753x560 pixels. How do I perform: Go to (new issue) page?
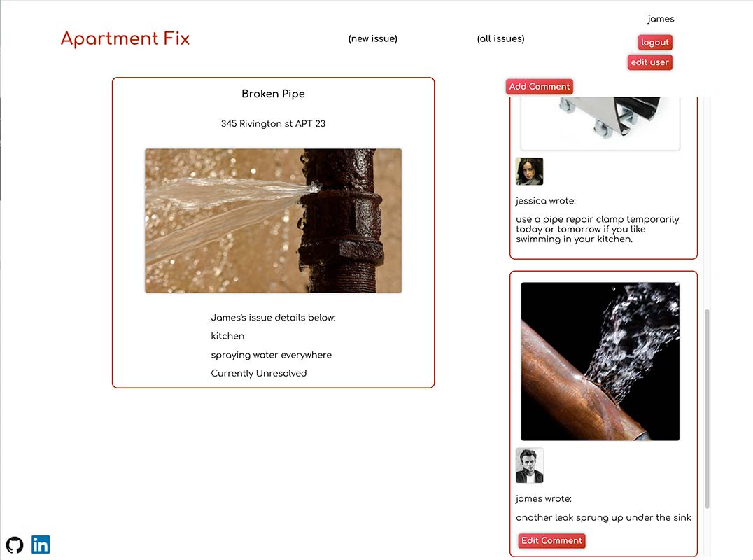click(x=373, y=38)
